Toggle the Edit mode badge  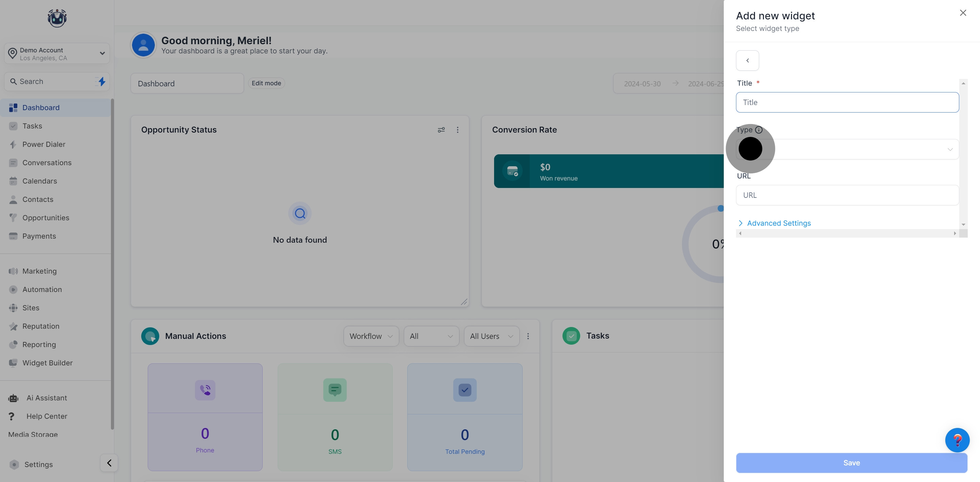tap(266, 83)
